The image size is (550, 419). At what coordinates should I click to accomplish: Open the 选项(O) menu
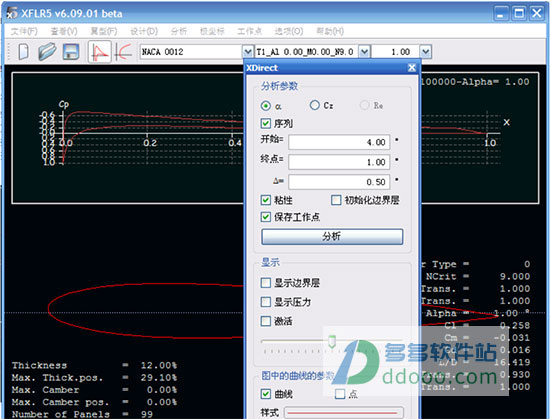(x=289, y=31)
